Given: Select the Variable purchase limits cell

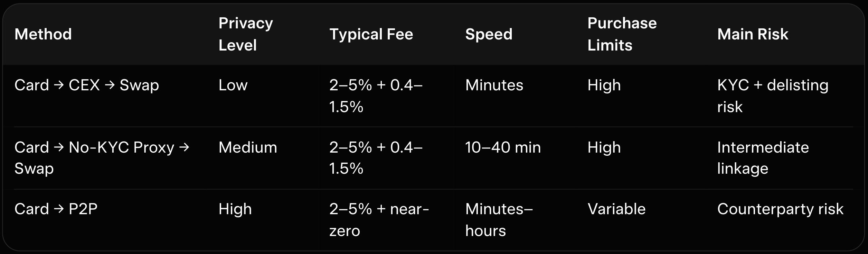Looking at the screenshot, I should (616, 209).
